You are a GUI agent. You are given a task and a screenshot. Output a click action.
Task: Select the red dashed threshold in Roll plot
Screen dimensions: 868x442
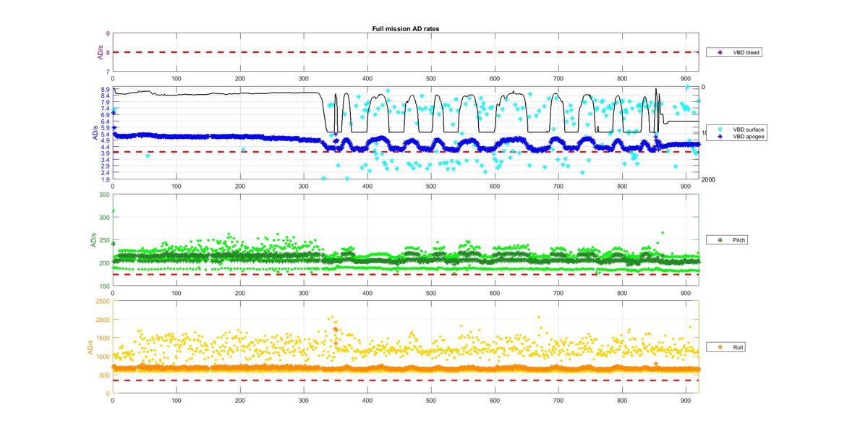click(x=405, y=381)
